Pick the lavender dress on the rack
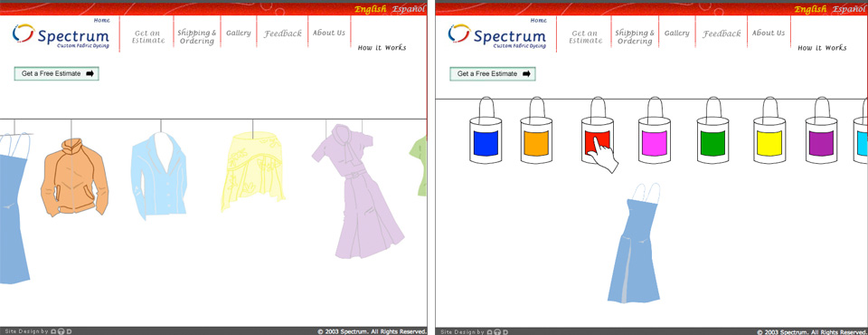The width and height of the screenshot is (868, 335). click(359, 191)
